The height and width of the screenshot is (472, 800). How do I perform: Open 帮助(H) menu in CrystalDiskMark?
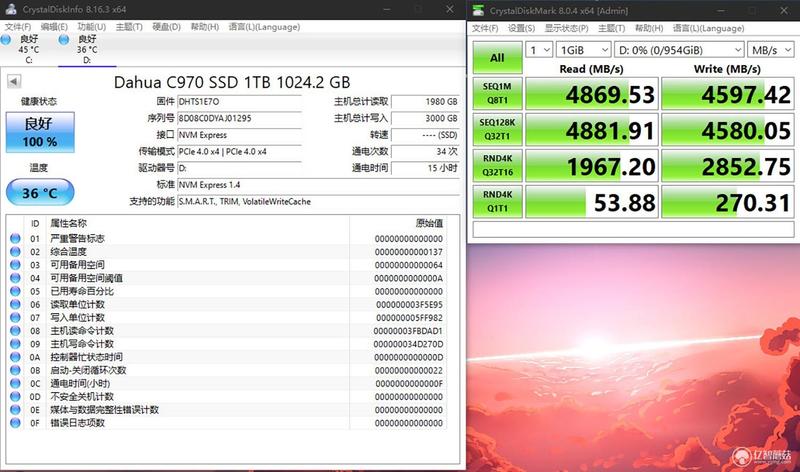pyautogui.click(x=649, y=29)
